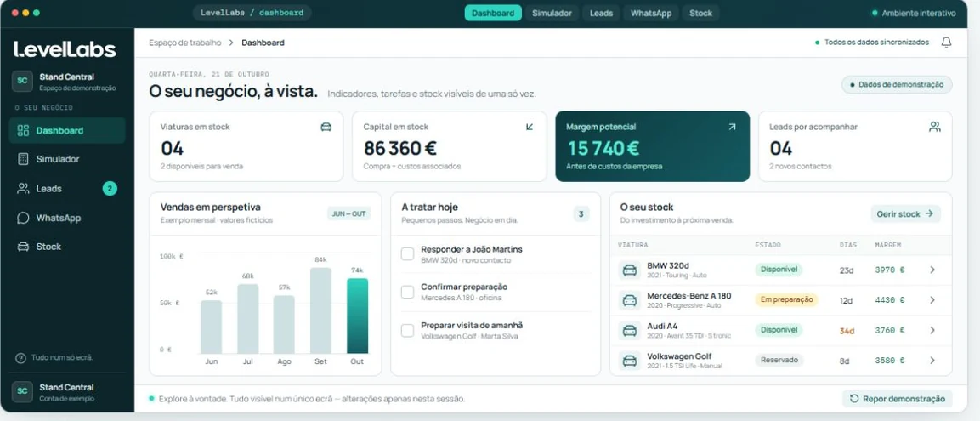
Task: Open the Mercedes-Benz A 180 row chevron
Action: 932,300
